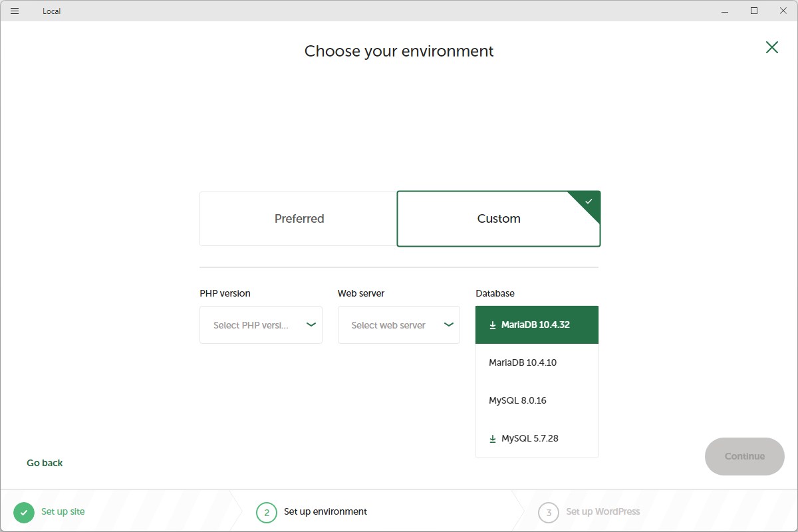
Task: Choose MySQL 8.0.16 database option
Action: click(537, 400)
